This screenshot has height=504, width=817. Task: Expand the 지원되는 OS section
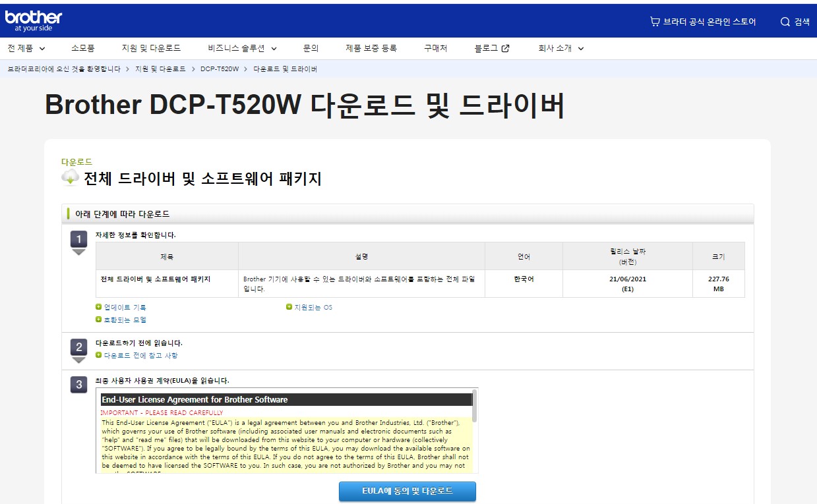pos(313,307)
